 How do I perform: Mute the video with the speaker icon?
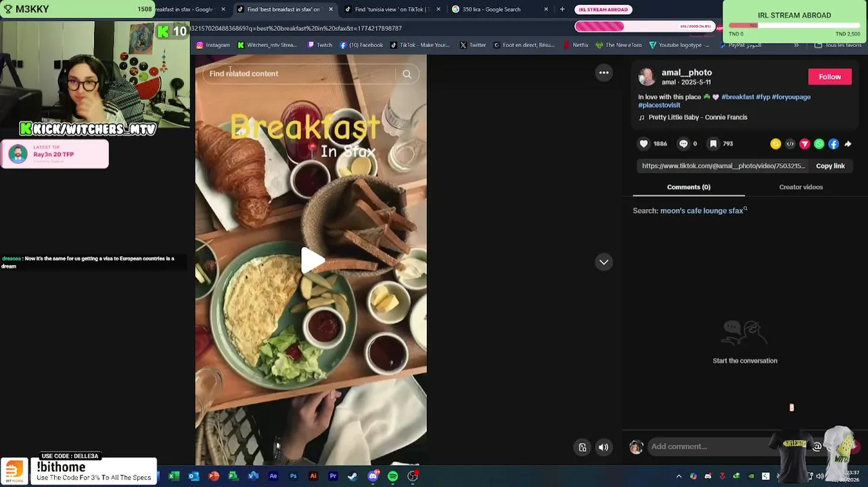pyautogui.click(x=603, y=447)
